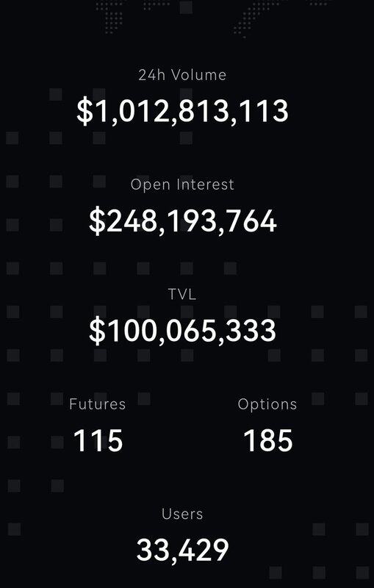Click the dollar sign in the 24h Volume figure
Viewport: 374px width, 588px height.
(85, 112)
